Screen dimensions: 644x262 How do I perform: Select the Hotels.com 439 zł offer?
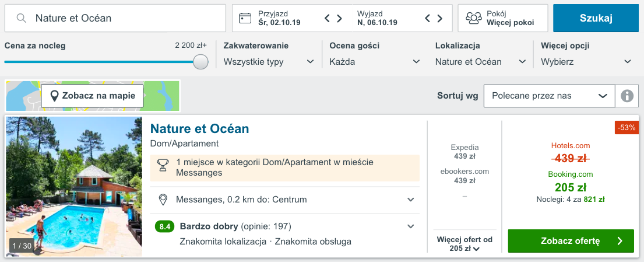[x=571, y=153]
